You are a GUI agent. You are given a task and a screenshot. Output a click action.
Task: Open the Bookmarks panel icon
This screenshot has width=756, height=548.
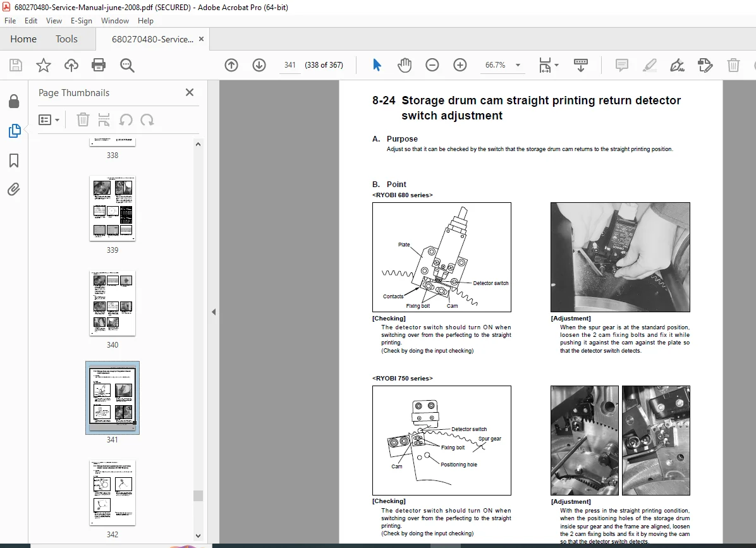(x=14, y=161)
